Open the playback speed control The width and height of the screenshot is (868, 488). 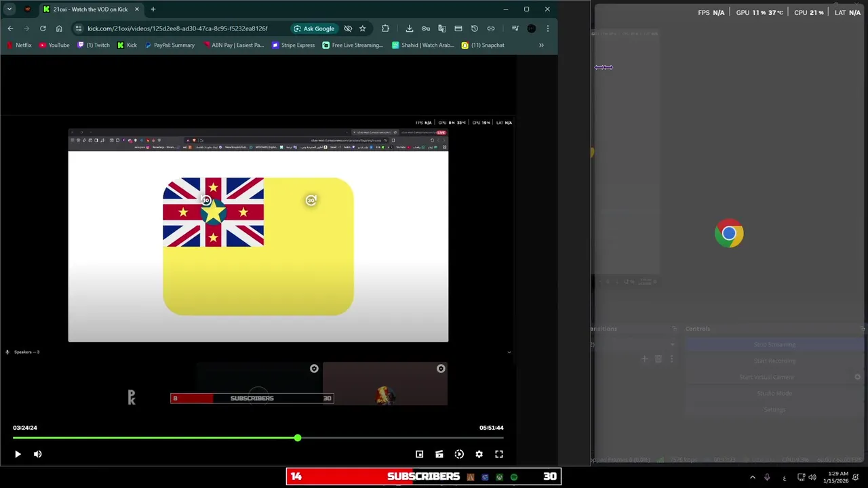coord(459,454)
